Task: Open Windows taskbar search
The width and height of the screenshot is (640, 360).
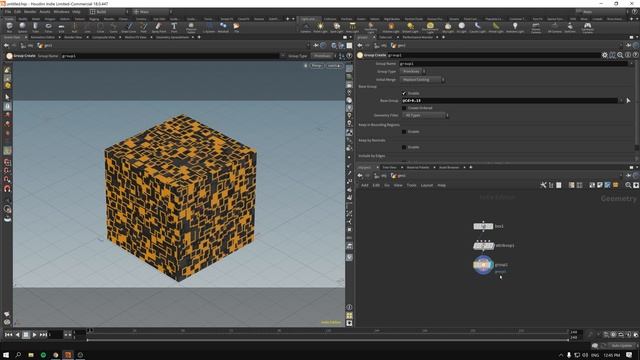Action: [x=18, y=355]
